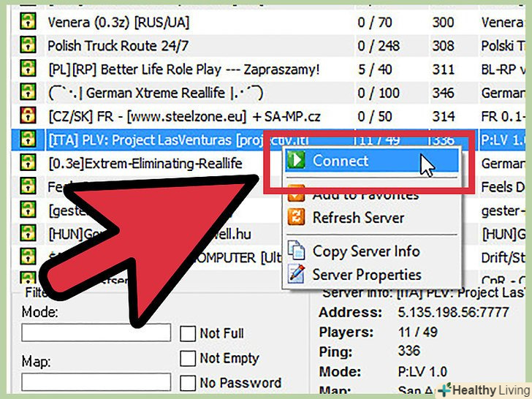Click the ping value 314
Screen dimensions: 532x399
[x=443, y=116]
